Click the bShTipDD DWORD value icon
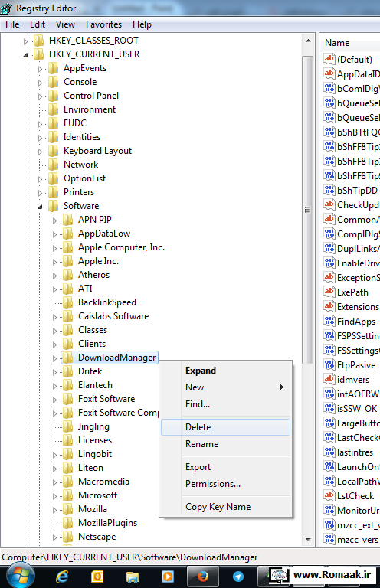This screenshot has height=588, width=380. (329, 190)
